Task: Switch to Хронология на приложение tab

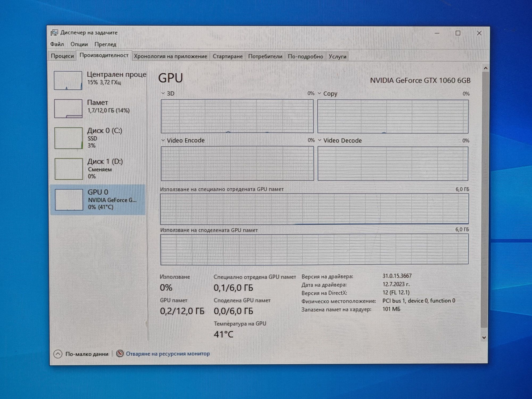Action: pyautogui.click(x=171, y=56)
